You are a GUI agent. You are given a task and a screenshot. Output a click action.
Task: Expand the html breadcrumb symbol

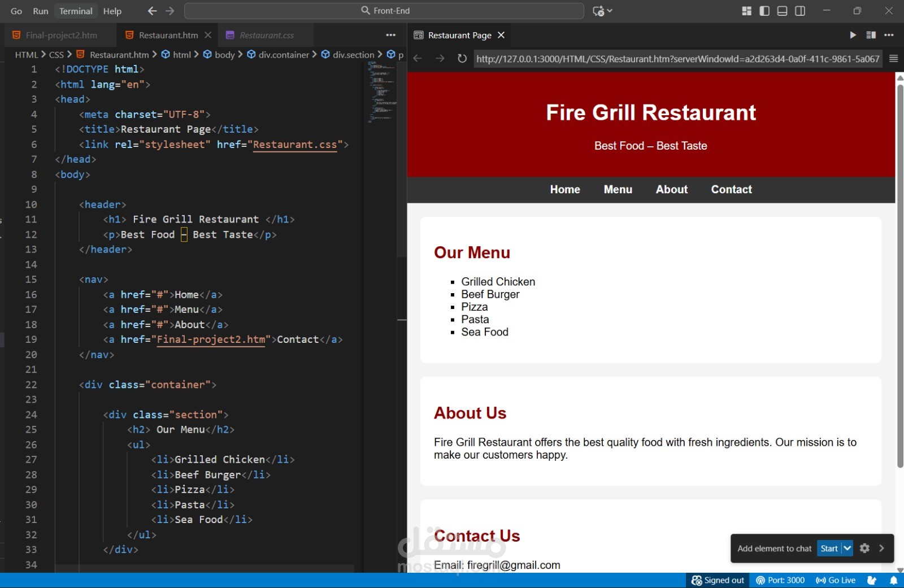click(x=176, y=55)
